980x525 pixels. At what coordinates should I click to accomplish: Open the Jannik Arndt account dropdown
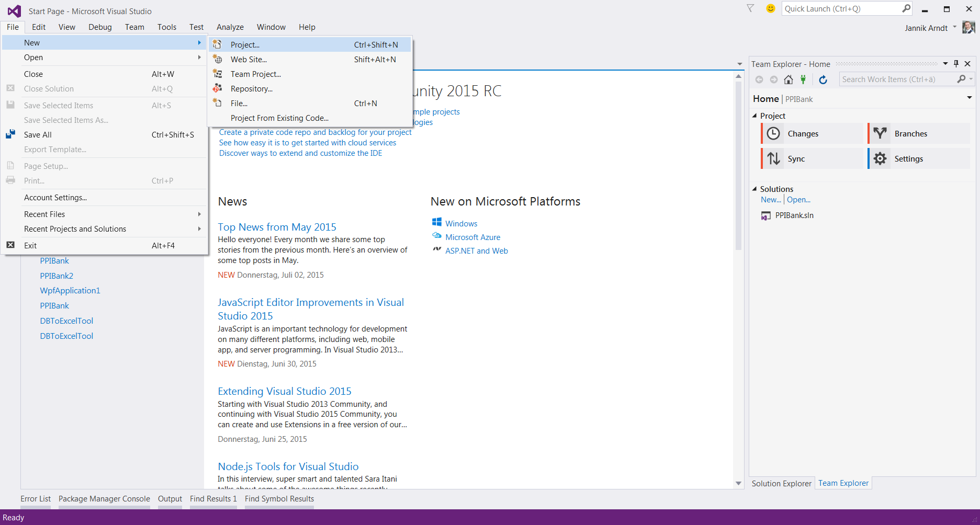(955, 27)
